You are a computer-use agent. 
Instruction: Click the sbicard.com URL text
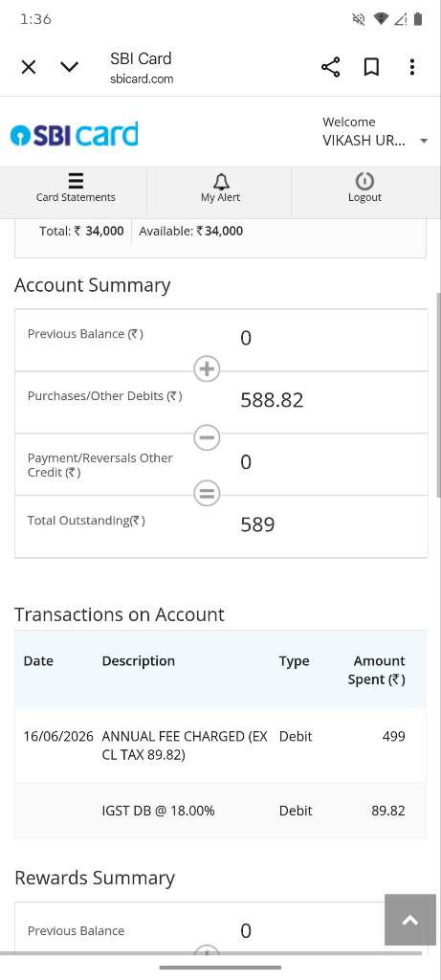click(142, 79)
